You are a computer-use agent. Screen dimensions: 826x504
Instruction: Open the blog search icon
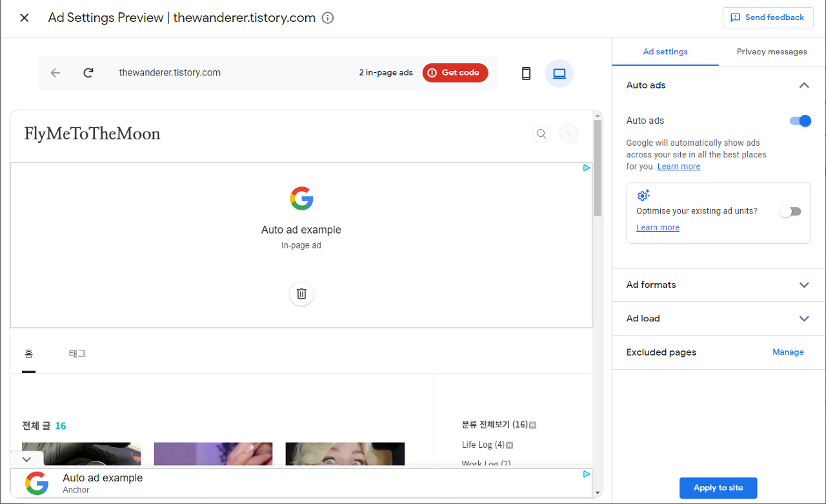[x=541, y=134]
